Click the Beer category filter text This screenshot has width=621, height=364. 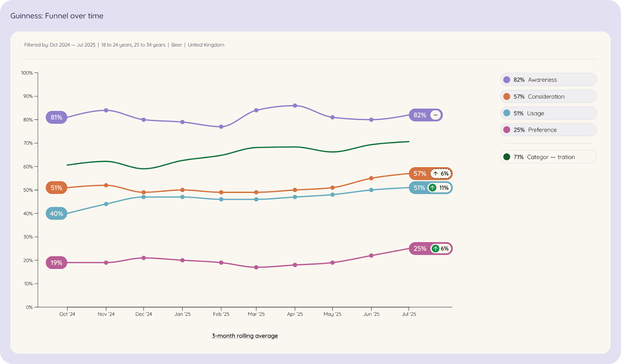(x=177, y=45)
